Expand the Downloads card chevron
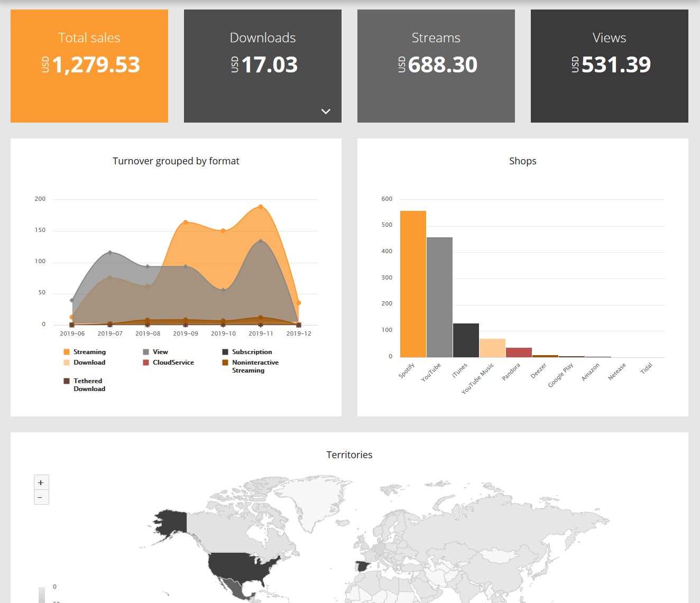 [x=326, y=112]
